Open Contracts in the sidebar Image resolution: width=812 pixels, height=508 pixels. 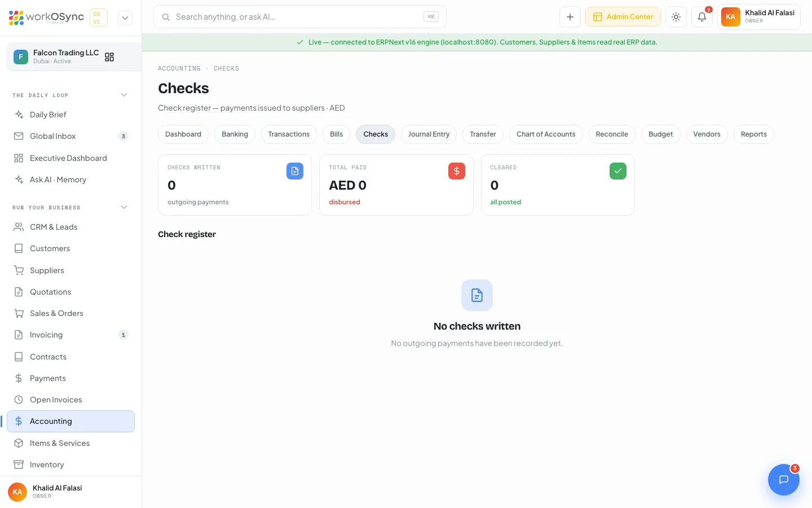click(x=71, y=357)
